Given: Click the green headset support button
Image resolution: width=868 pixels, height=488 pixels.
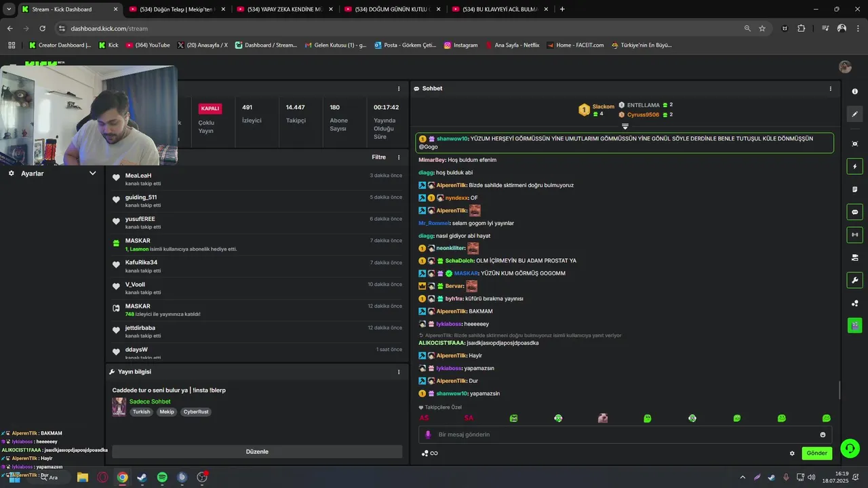Looking at the screenshot, I should point(850,448).
